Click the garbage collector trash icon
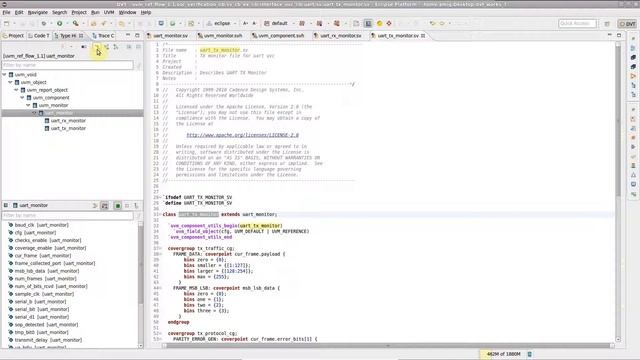This screenshot has height=360, width=640. (529, 354)
